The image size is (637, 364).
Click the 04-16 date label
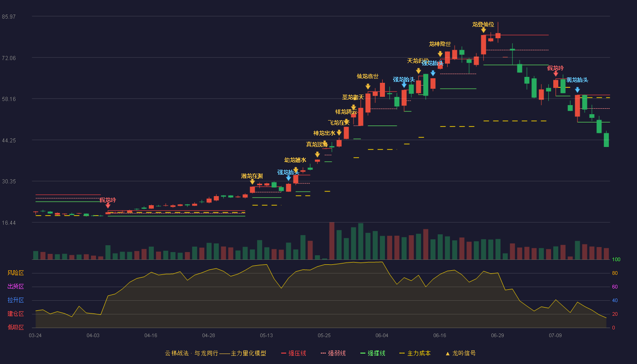click(151, 335)
